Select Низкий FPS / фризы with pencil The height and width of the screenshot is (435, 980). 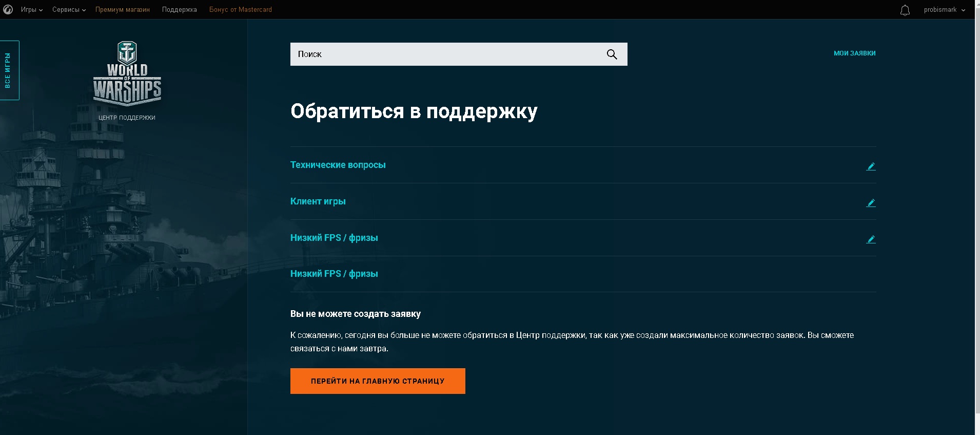[x=334, y=238]
